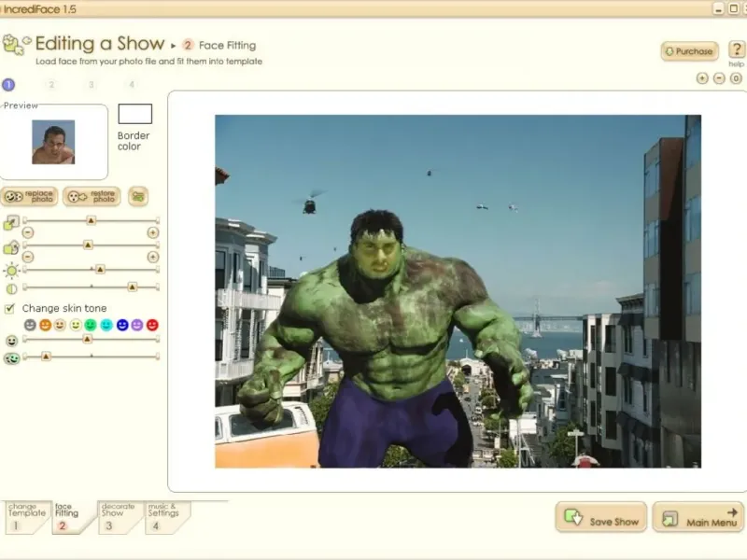This screenshot has width=747, height=560.
Task: Select face slot 4 circle
Action: pyautogui.click(x=132, y=84)
